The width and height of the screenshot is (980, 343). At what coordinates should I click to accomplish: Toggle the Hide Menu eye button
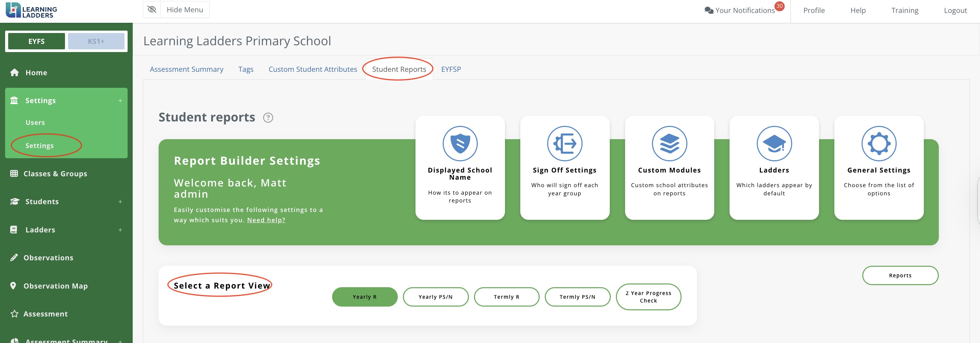pyautogui.click(x=152, y=10)
